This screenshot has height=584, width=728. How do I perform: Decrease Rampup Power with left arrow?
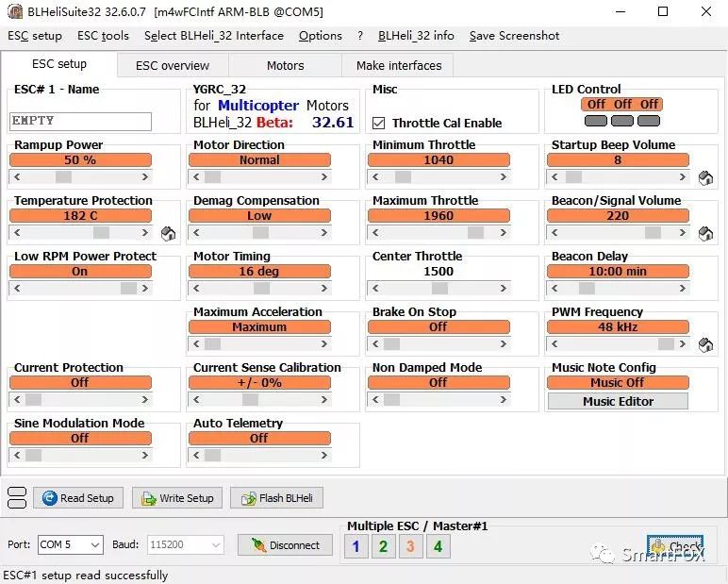click(17, 177)
